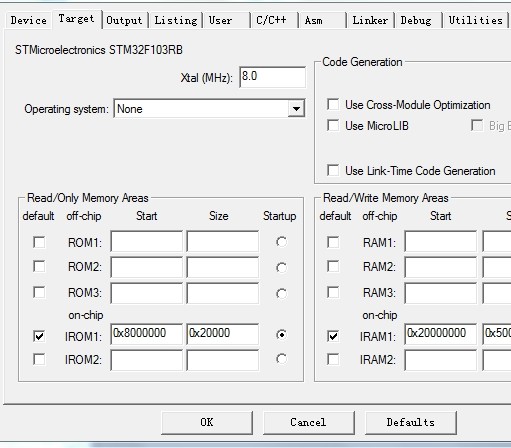Check the IROM2 default checkbox

click(39, 359)
